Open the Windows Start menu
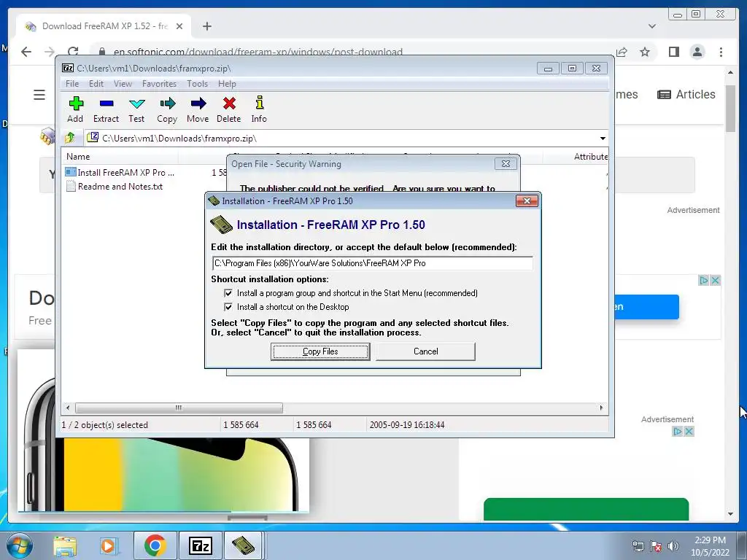 click(20, 545)
